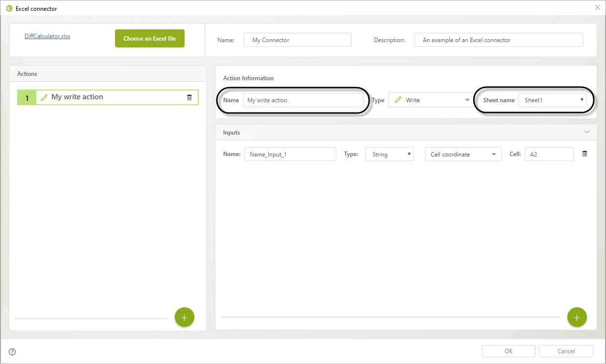This screenshot has height=364, width=606.
Task: Add a new input with the green plus
Action: [577, 318]
